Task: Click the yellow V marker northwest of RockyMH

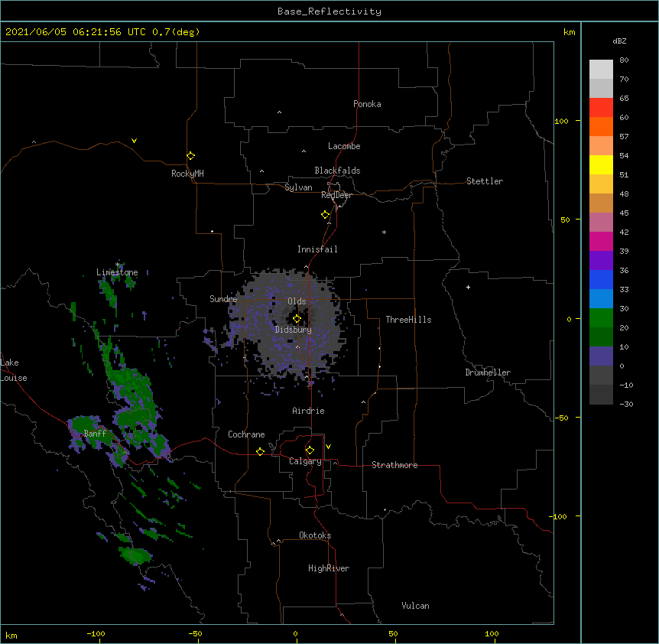Action: (x=134, y=141)
